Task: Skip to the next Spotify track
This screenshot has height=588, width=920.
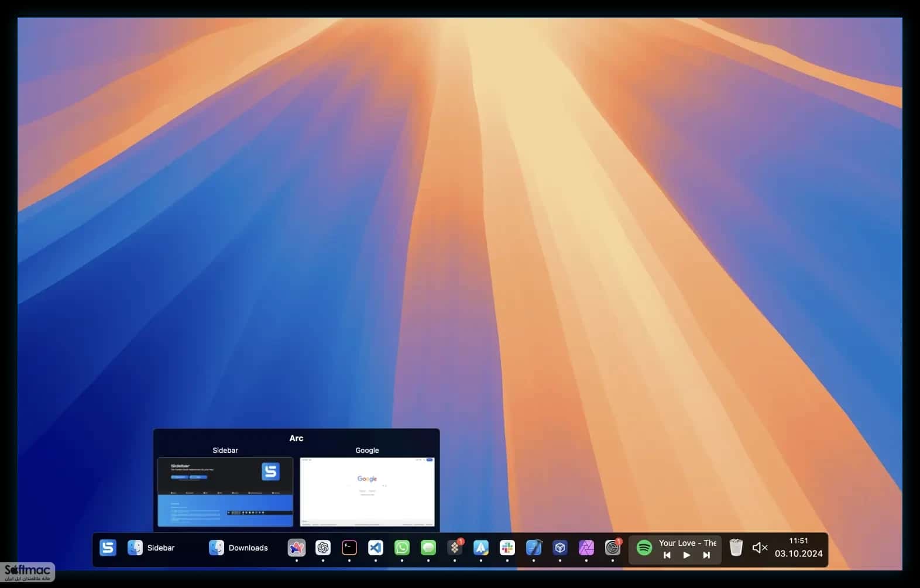Action: click(x=706, y=555)
